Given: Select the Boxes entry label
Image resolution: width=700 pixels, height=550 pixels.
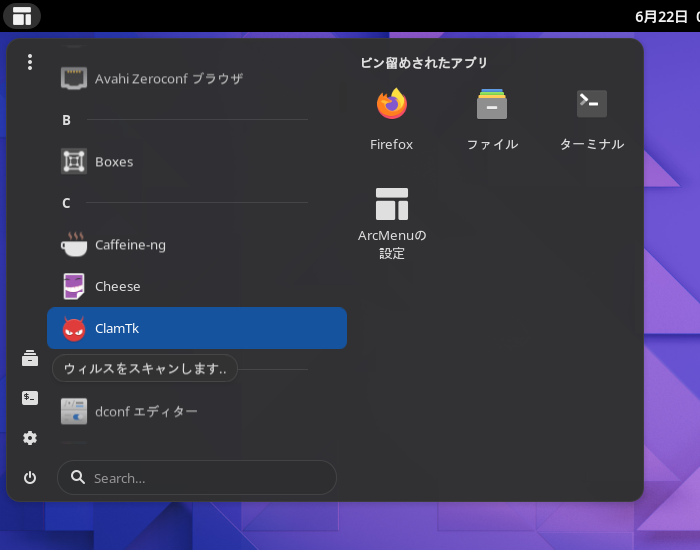Looking at the screenshot, I should coord(114,162).
